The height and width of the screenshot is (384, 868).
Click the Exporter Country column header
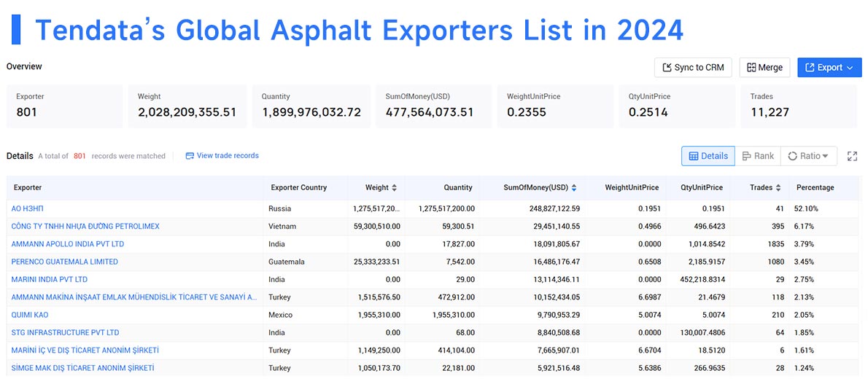299,187
